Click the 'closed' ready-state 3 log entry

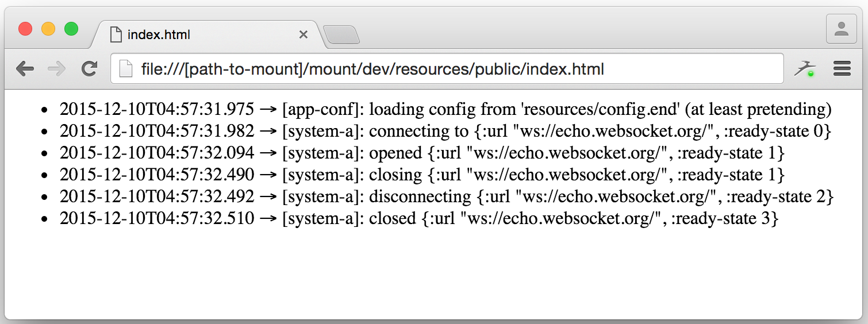pos(419,218)
